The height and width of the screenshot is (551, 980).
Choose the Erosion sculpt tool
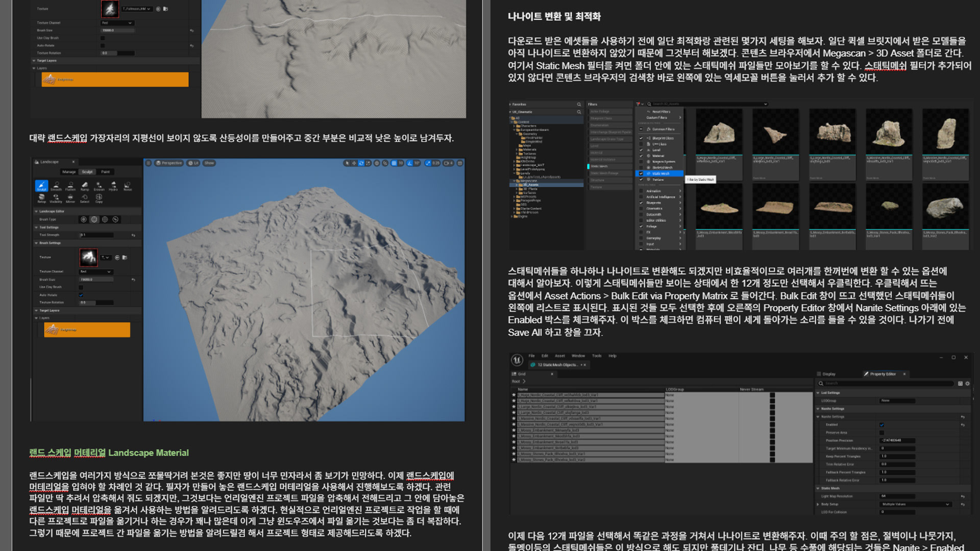(x=99, y=186)
